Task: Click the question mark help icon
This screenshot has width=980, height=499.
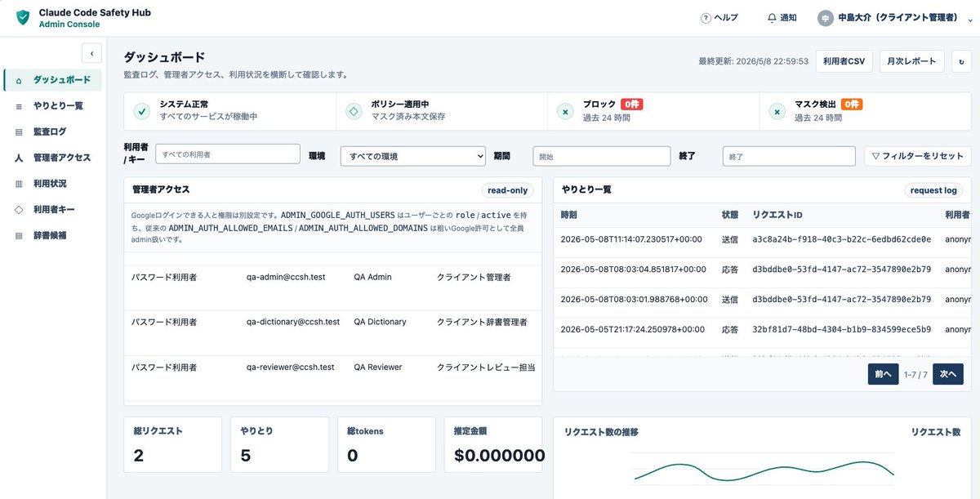Action: click(x=706, y=18)
